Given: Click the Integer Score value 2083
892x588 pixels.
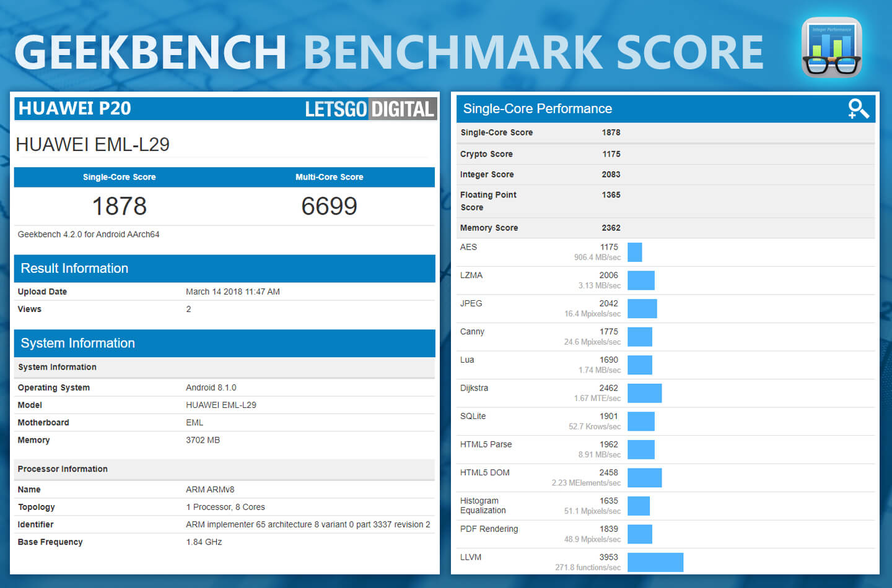Looking at the screenshot, I should (611, 175).
